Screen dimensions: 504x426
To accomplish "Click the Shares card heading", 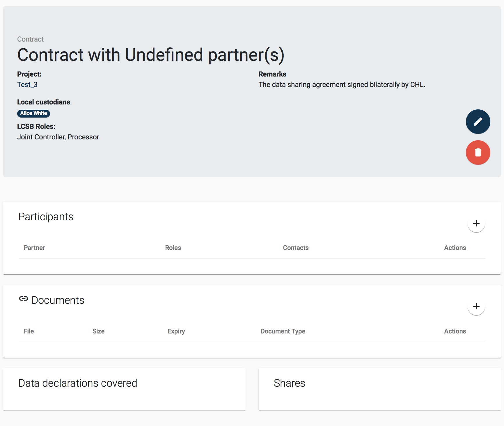I will click(289, 383).
